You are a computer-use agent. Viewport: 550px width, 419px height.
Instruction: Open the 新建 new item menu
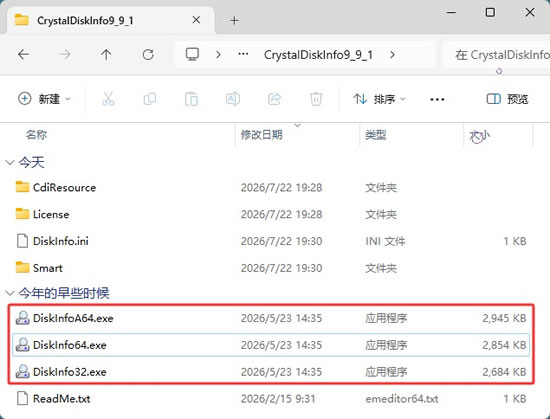click(x=44, y=99)
